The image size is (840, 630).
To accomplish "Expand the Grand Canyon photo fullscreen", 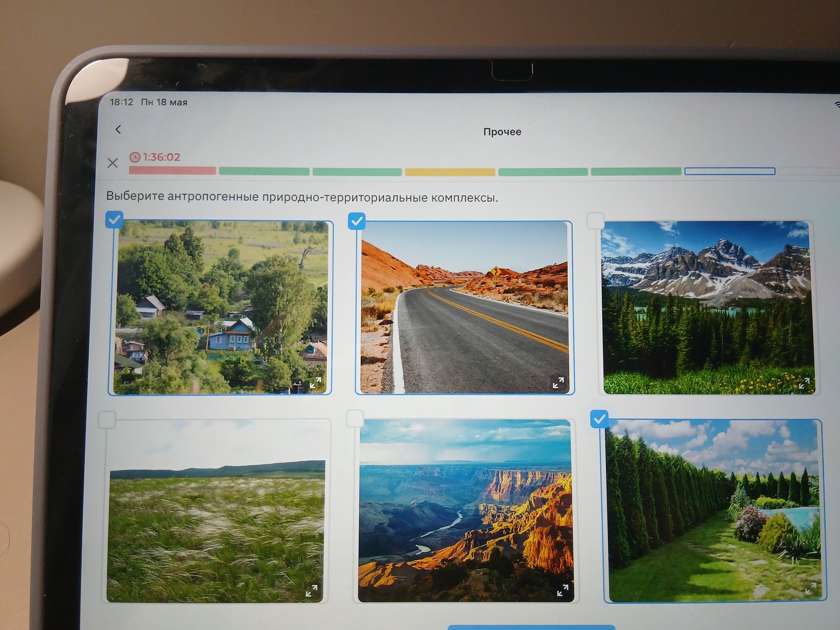I will click(x=563, y=590).
